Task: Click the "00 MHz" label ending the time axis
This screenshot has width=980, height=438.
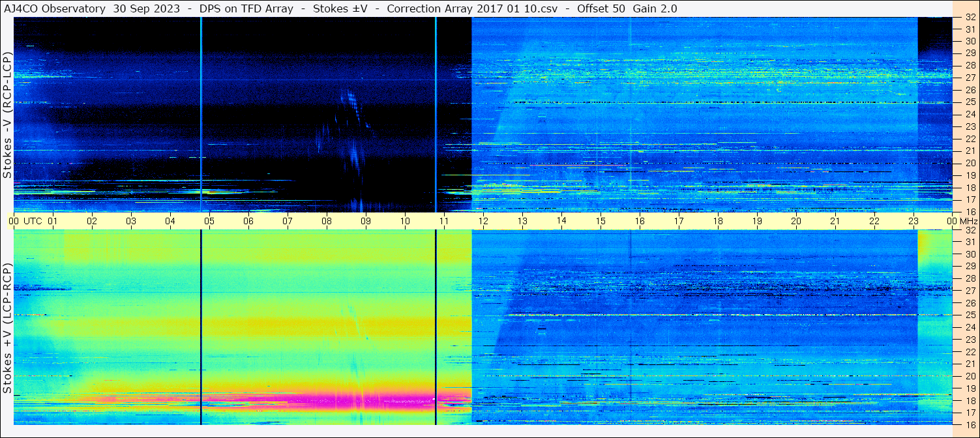Action: 960,221
